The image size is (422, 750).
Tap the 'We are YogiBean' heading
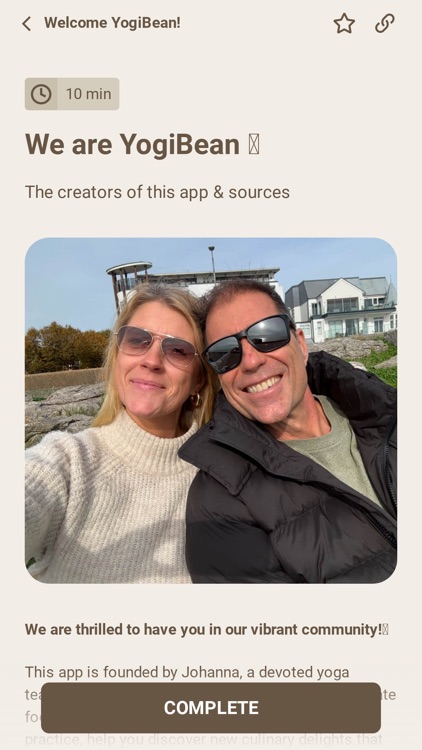click(x=132, y=144)
